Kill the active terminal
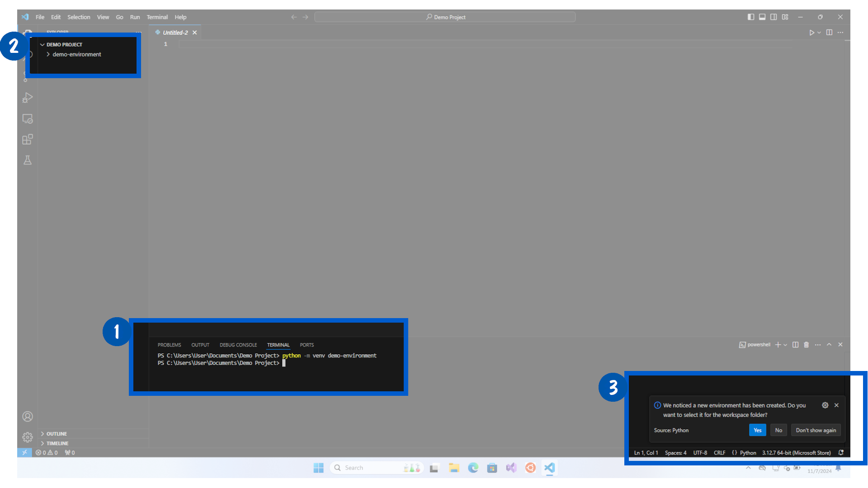The image size is (868, 488). click(807, 344)
